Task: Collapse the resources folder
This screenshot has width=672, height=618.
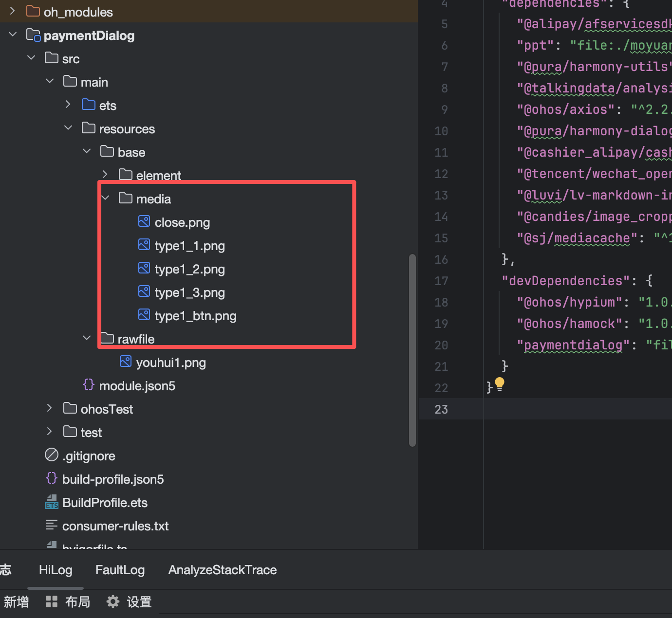Action: click(x=68, y=128)
